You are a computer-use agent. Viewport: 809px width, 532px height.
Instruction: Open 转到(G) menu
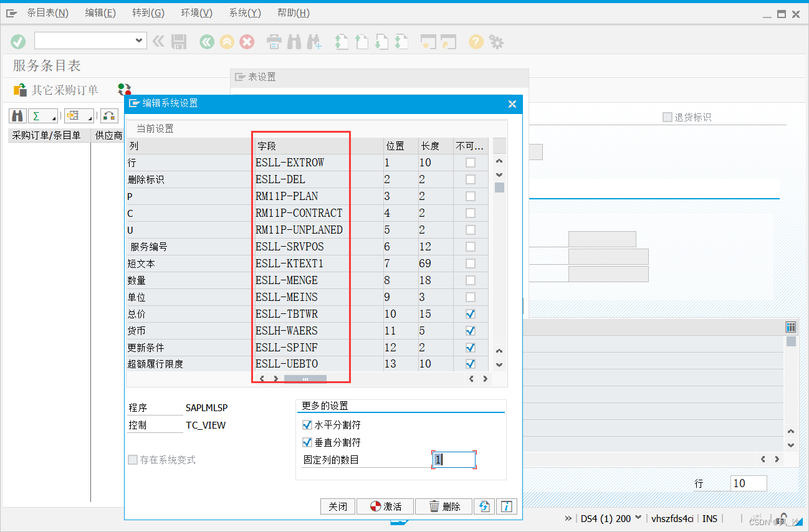148,13
